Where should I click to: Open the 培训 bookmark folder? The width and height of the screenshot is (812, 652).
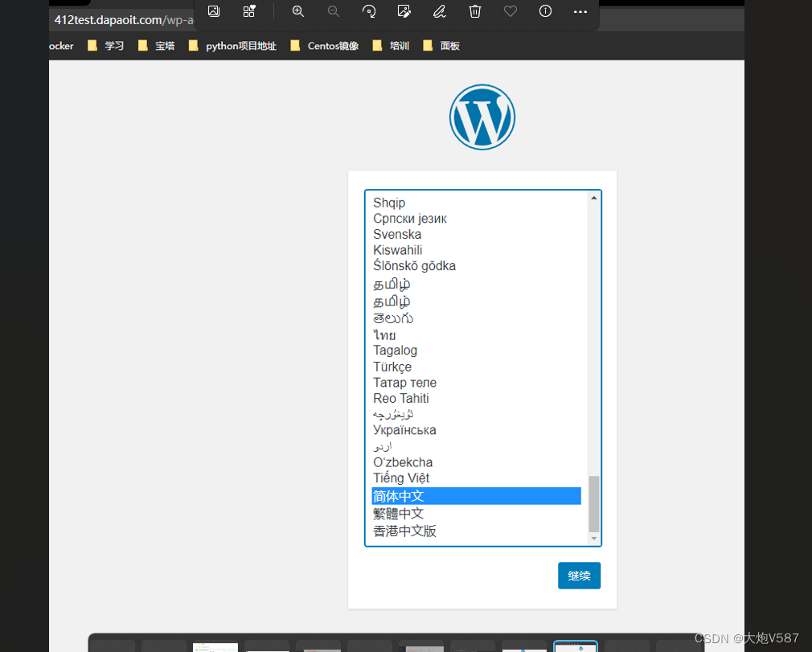tap(391, 46)
